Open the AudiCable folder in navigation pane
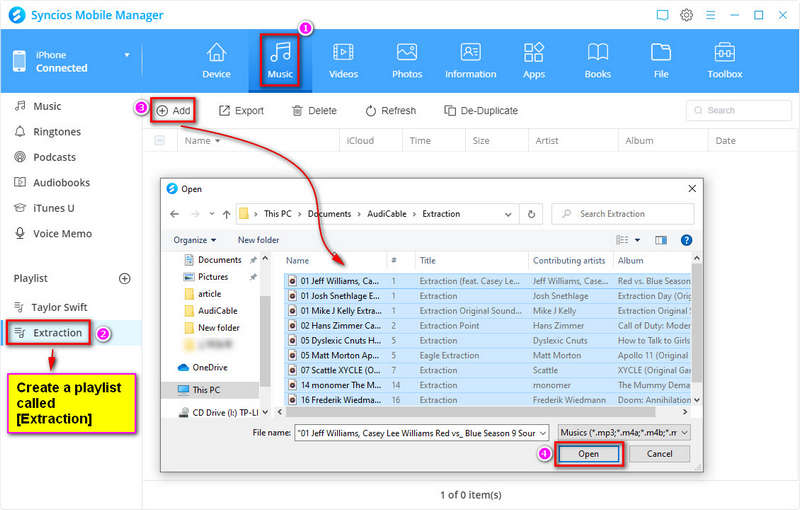The width and height of the screenshot is (800, 510). [217, 311]
